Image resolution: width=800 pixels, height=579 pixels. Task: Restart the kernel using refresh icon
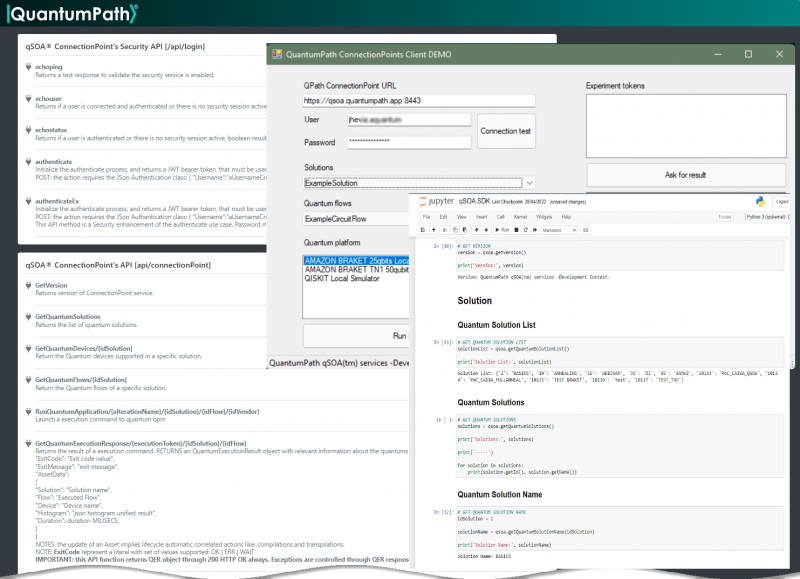525,230
